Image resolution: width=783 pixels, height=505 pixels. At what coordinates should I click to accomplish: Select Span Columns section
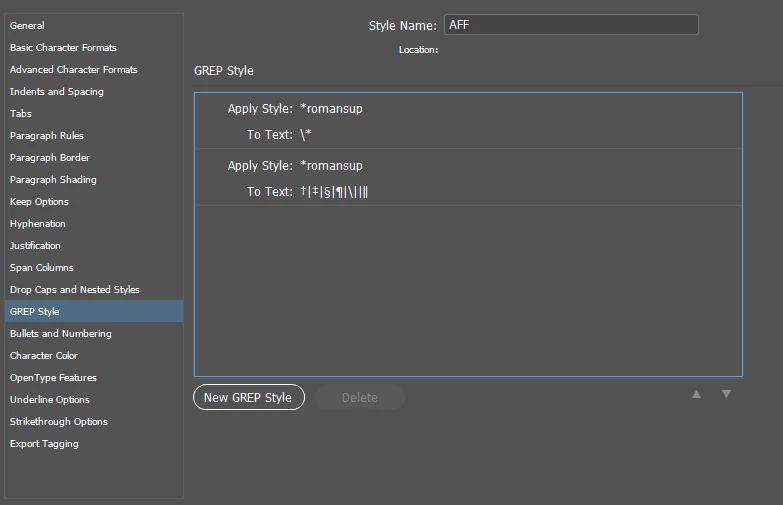pos(94,267)
